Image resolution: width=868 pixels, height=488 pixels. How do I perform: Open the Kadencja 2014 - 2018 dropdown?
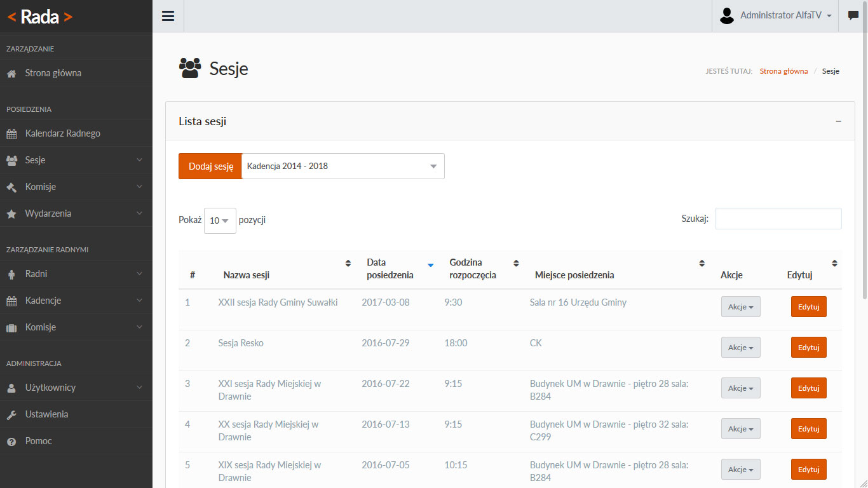[342, 166]
